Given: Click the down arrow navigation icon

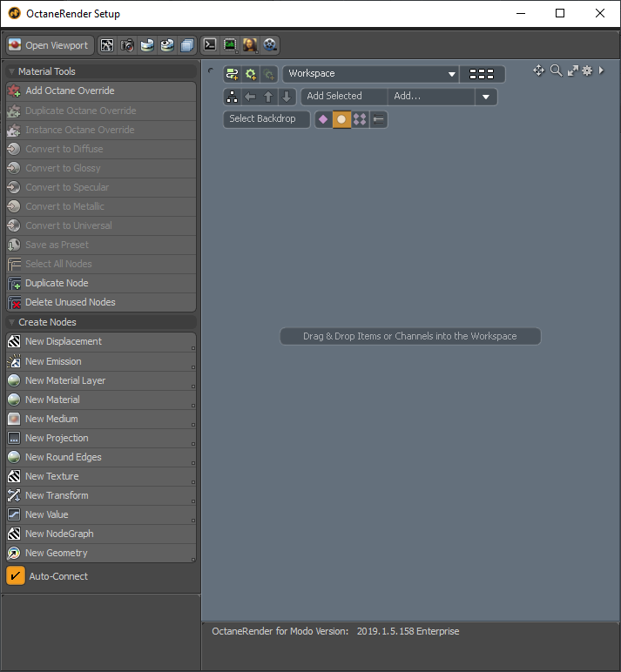Looking at the screenshot, I should 287,97.
